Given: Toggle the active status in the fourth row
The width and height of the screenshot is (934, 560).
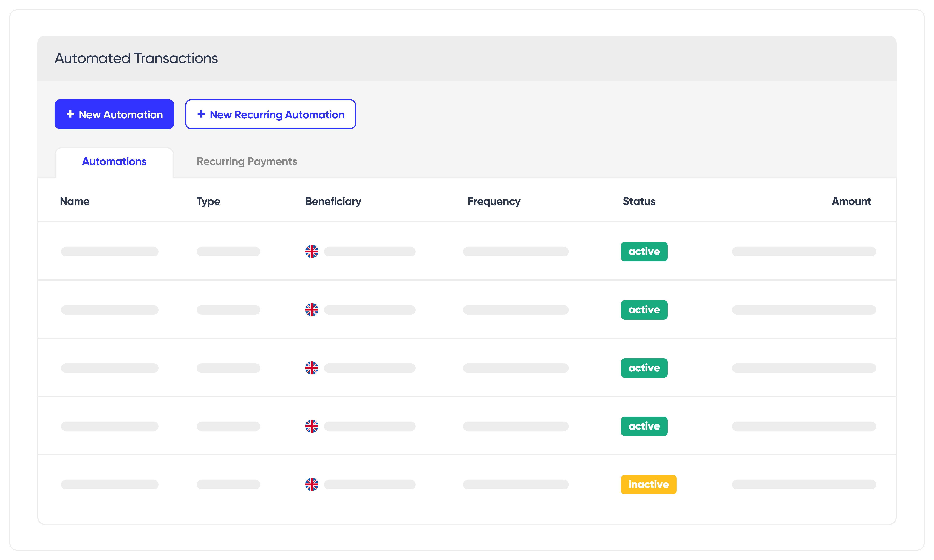Looking at the screenshot, I should tap(644, 426).
